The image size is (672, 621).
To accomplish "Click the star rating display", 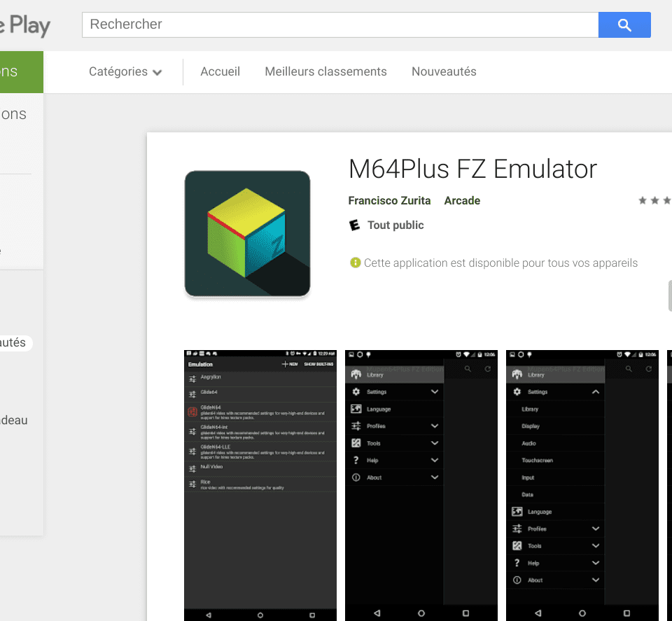I will pos(654,200).
